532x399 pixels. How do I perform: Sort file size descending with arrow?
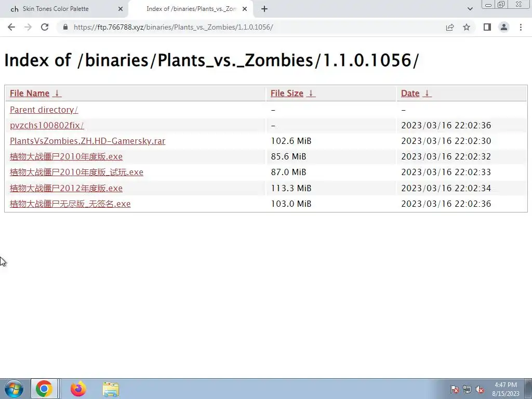click(311, 94)
